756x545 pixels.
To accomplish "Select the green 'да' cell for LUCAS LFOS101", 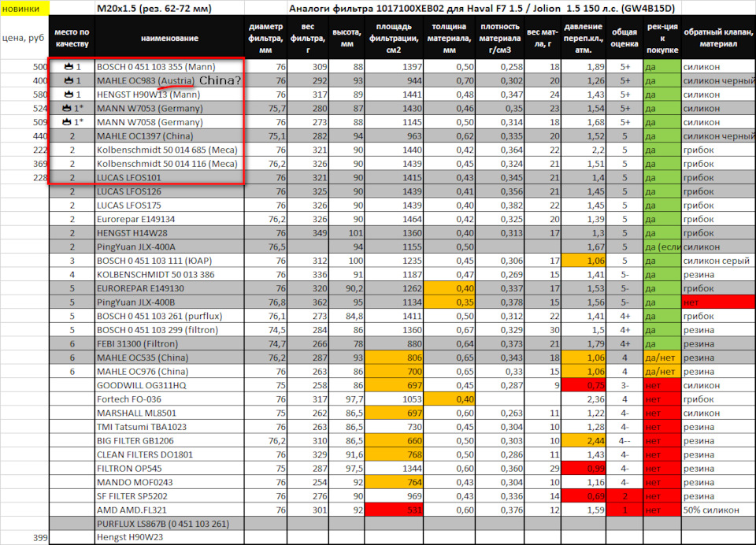I will tap(662, 177).
